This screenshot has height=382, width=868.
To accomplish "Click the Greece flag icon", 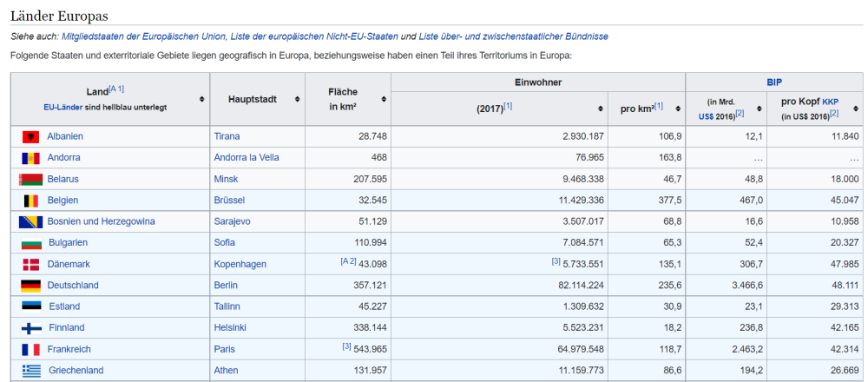I will click(x=30, y=371).
